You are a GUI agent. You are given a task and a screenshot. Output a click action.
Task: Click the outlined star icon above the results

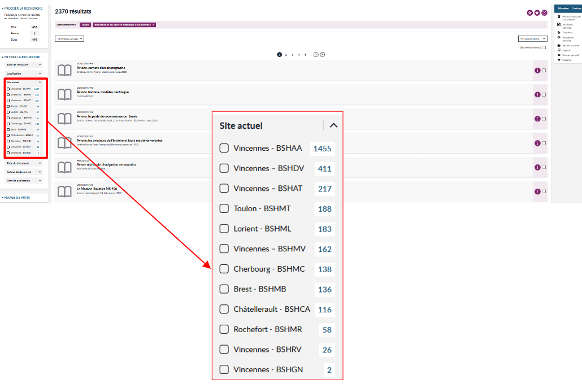pos(529,12)
